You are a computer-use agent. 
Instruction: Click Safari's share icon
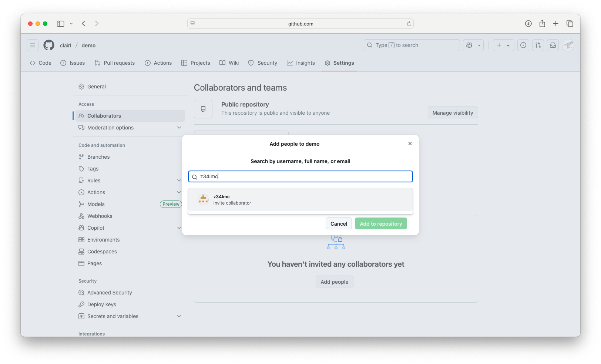pos(542,24)
